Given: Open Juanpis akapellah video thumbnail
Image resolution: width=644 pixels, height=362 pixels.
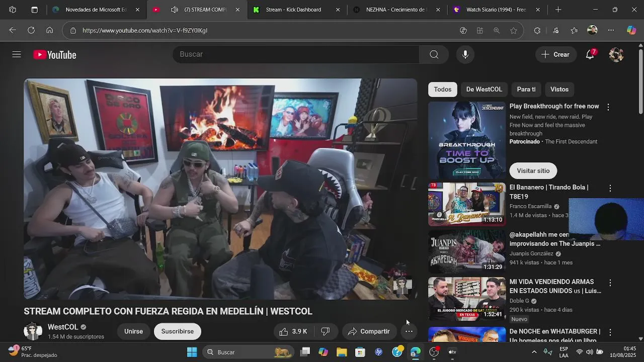Looking at the screenshot, I should pos(467,251).
